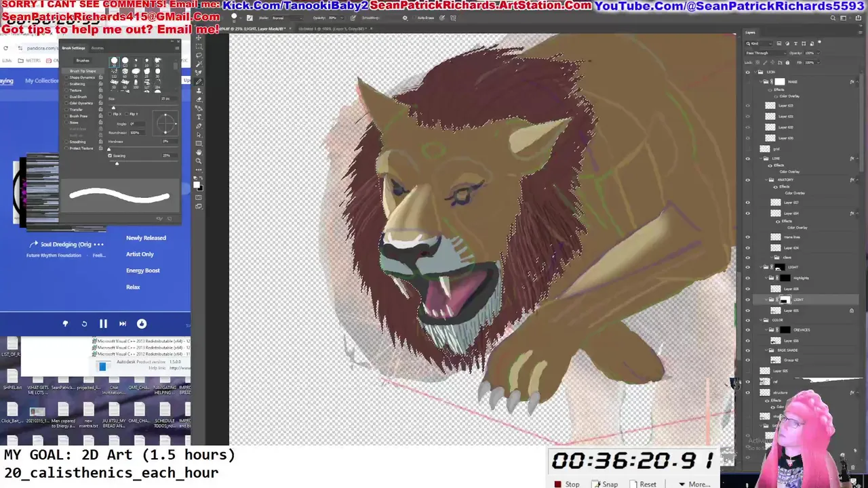Collapse the BASE SHADE layer group
This screenshot has width=868, height=488.
tap(766, 350)
